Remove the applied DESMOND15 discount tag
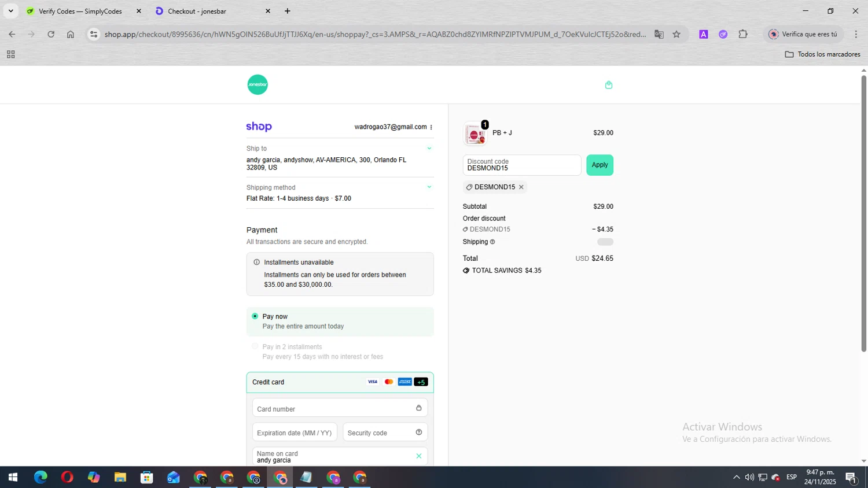Viewport: 868px width, 488px height. [x=521, y=187]
